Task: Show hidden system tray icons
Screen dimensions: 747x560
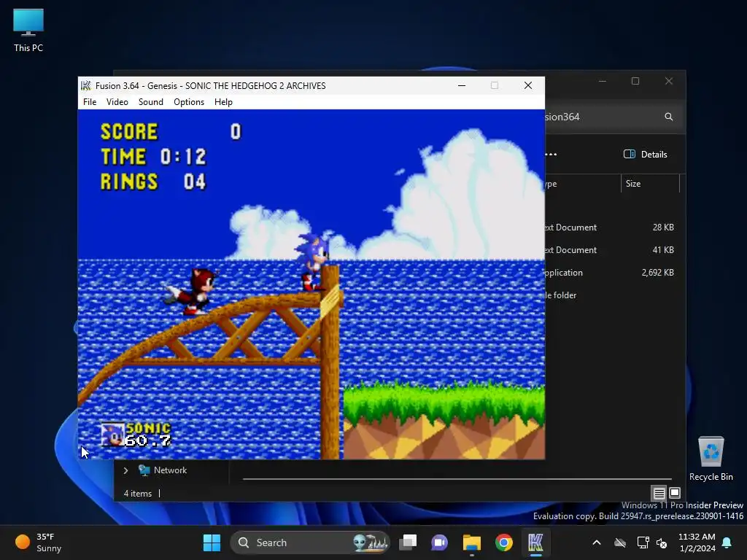Action: tap(597, 542)
